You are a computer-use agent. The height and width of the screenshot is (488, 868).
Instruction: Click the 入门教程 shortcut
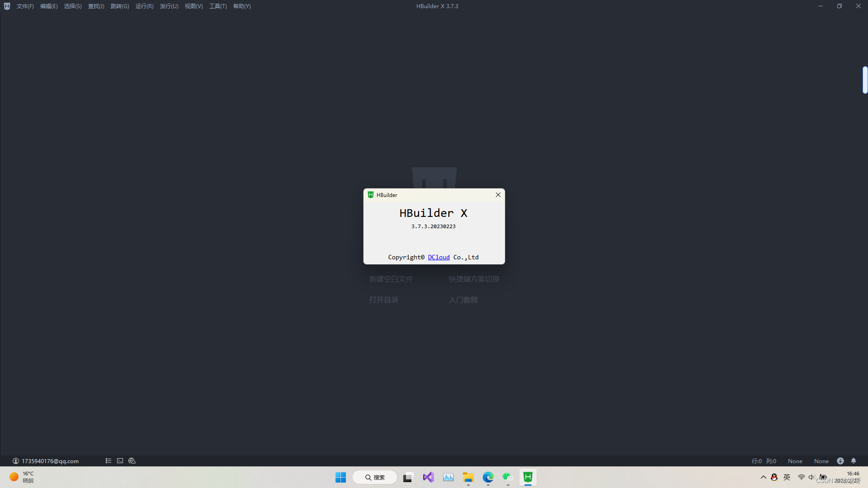click(x=463, y=300)
